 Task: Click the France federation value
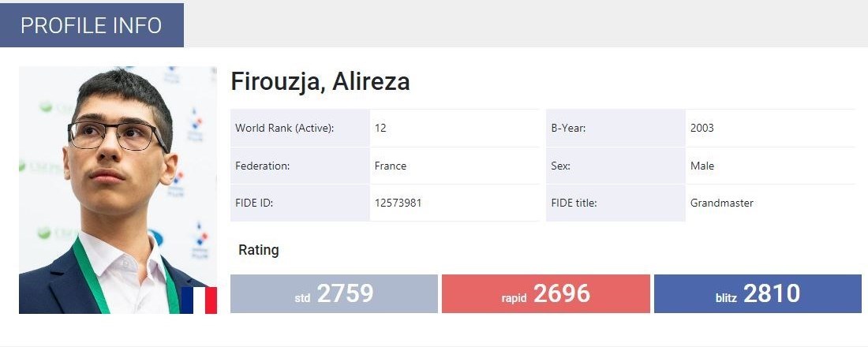(x=391, y=166)
